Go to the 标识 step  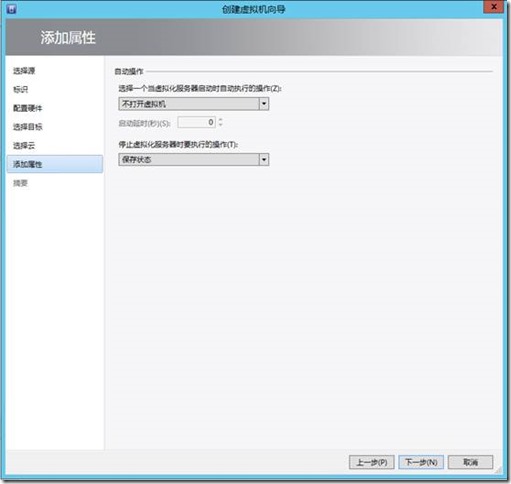click(20, 89)
